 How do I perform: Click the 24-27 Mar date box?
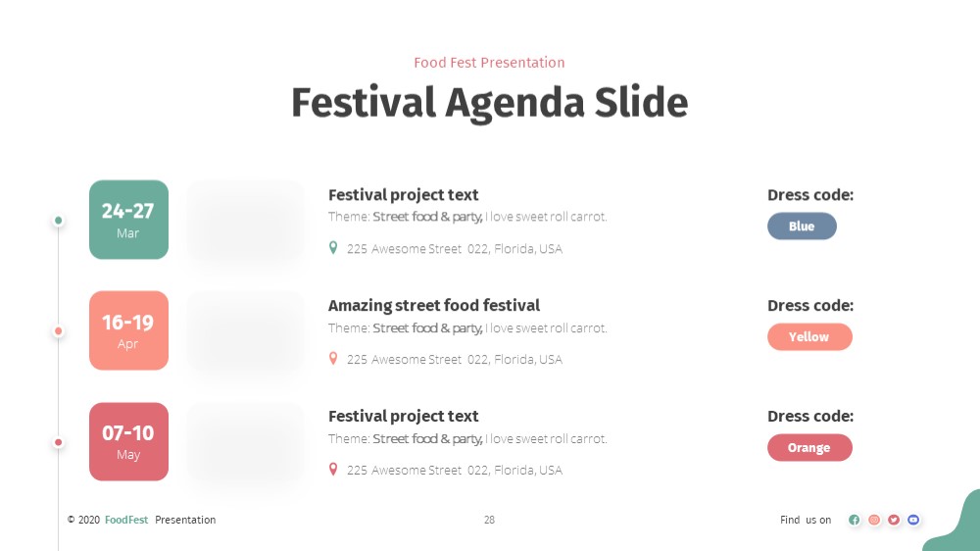128,220
